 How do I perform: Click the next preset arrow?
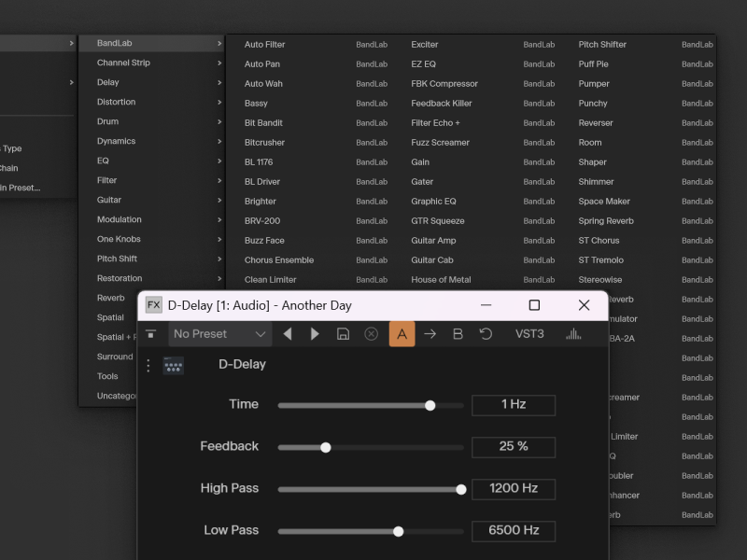click(x=315, y=334)
